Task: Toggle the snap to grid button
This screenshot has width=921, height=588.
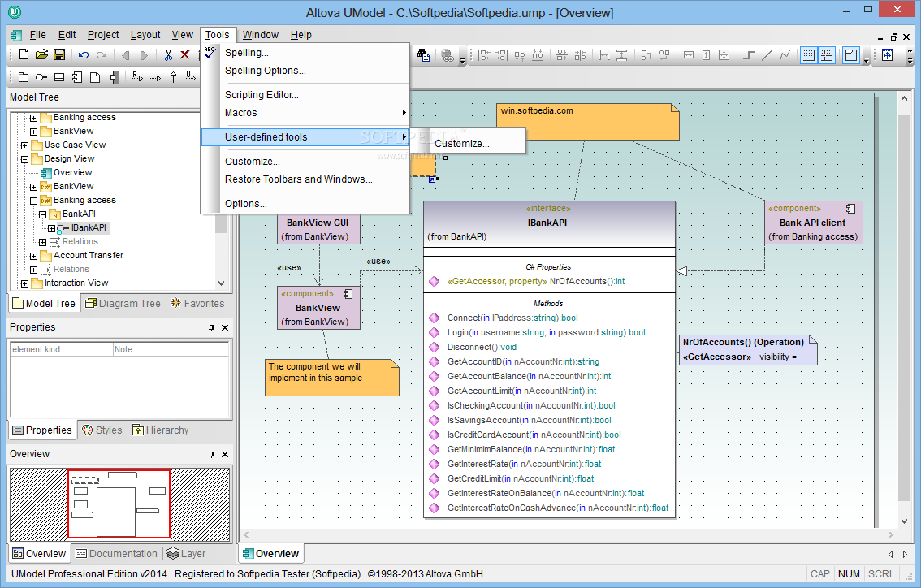Action: coord(827,55)
